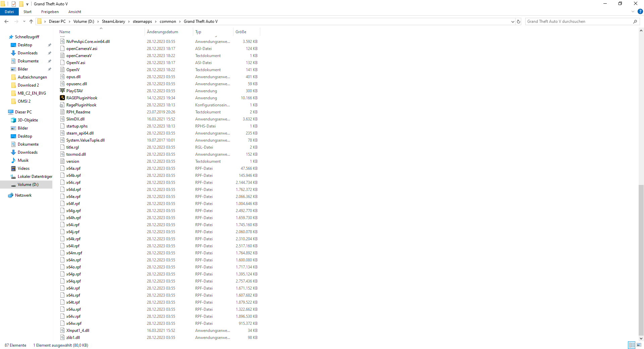The image size is (644, 349).
Task: Sort files by the Name column
Action: click(101, 32)
